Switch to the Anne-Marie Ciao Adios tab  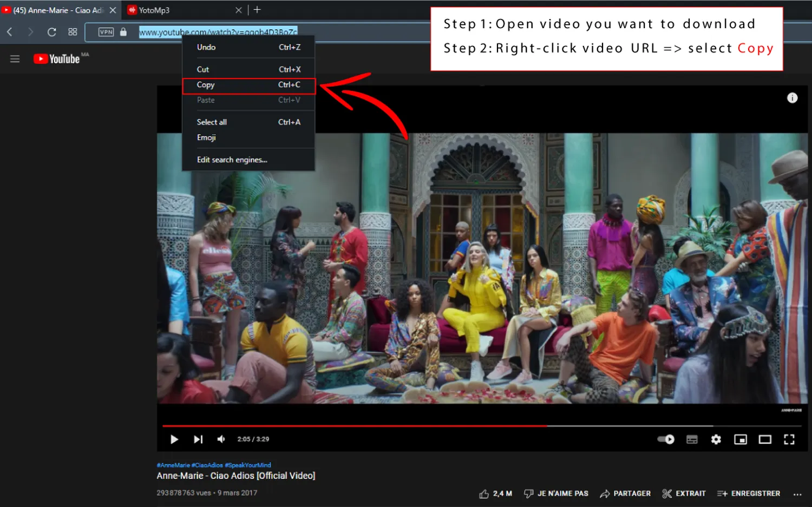tap(58, 10)
